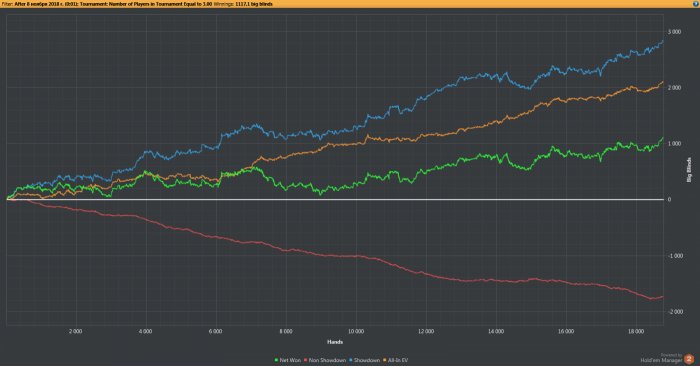Select the Showdown legend label
Viewport: 700px width, 366px height.
pyautogui.click(x=367, y=360)
